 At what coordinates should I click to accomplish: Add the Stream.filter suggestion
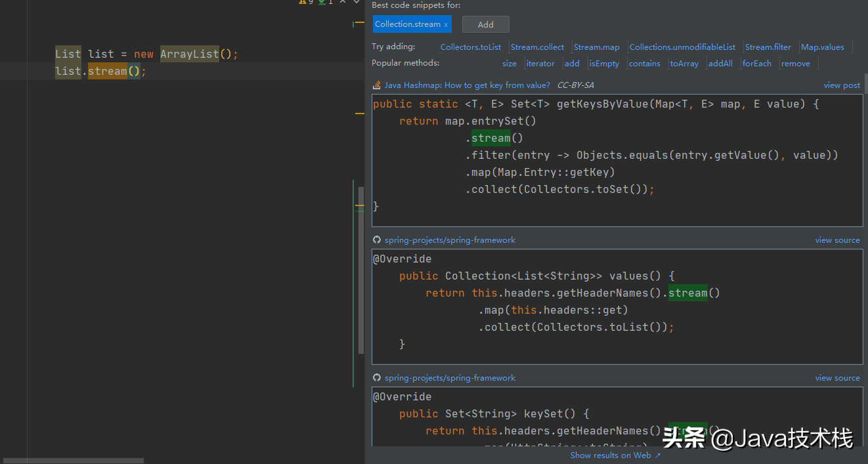[x=768, y=47]
